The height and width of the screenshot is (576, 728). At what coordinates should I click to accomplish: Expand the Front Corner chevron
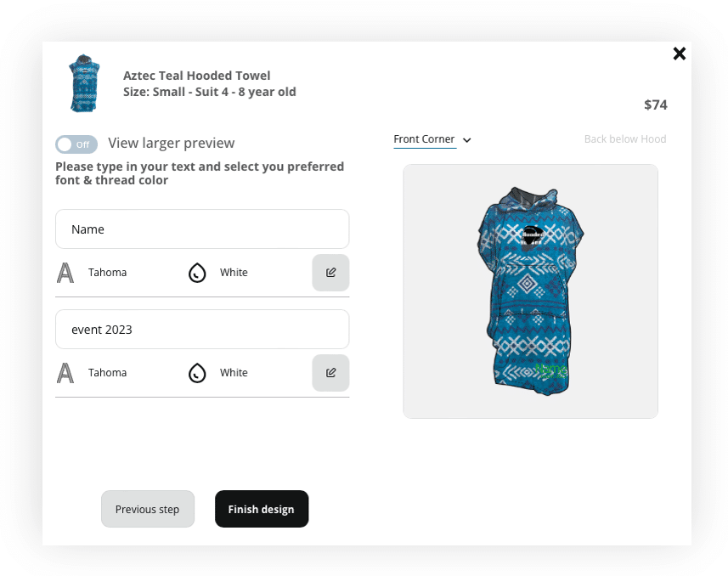[x=467, y=140]
